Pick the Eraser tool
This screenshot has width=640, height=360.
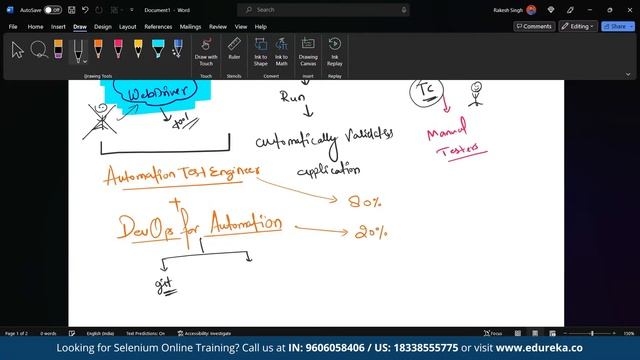tap(58, 49)
